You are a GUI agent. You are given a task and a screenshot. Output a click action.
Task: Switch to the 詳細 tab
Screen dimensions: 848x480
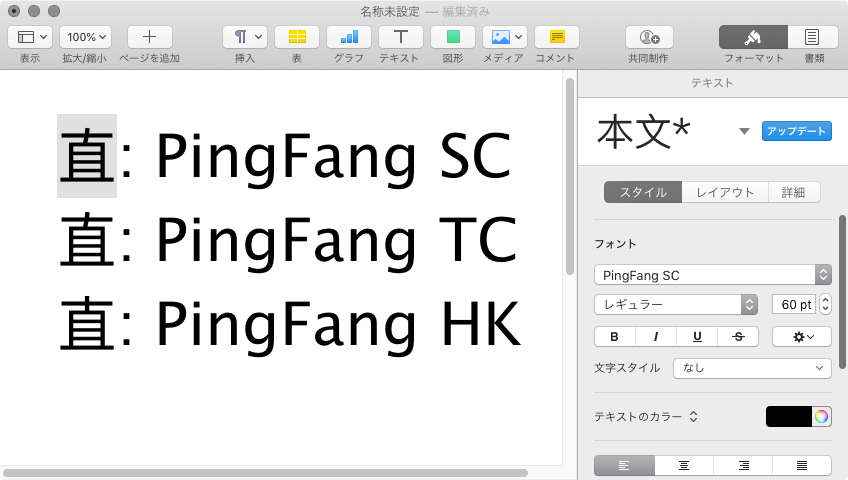(793, 192)
